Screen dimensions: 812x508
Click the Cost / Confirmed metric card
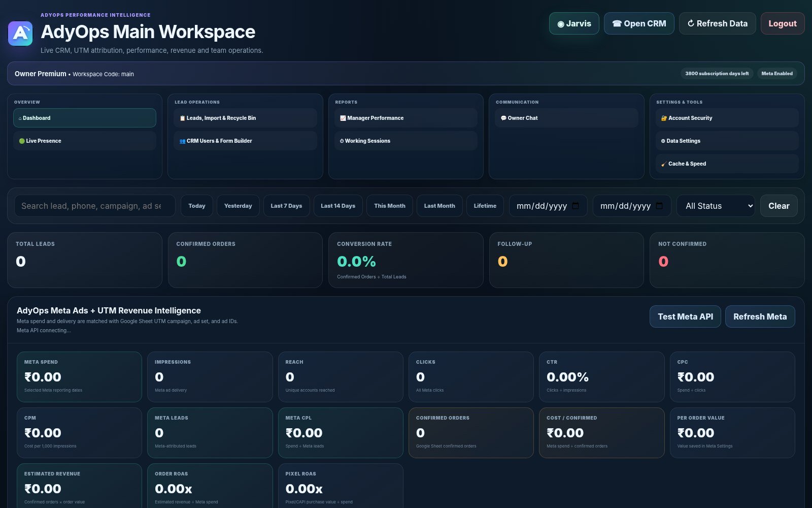pos(602,433)
